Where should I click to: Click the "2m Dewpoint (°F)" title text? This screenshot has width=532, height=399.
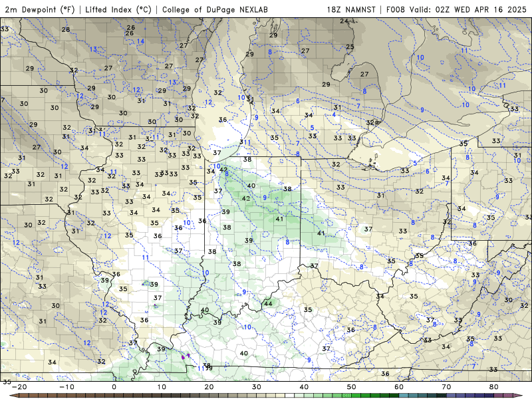tap(40, 10)
